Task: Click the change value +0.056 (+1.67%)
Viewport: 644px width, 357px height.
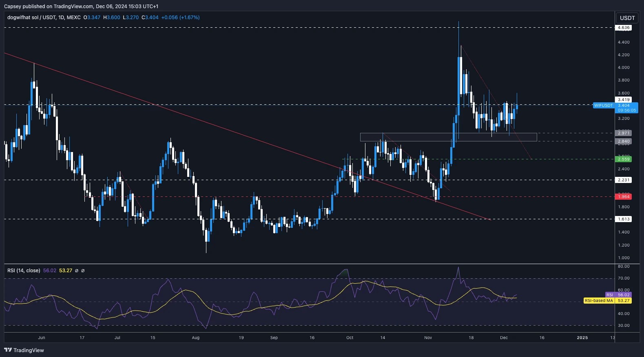Action: 180,18
